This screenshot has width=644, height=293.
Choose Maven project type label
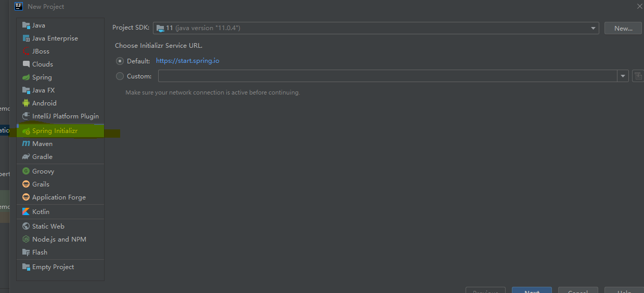coord(42,144)
